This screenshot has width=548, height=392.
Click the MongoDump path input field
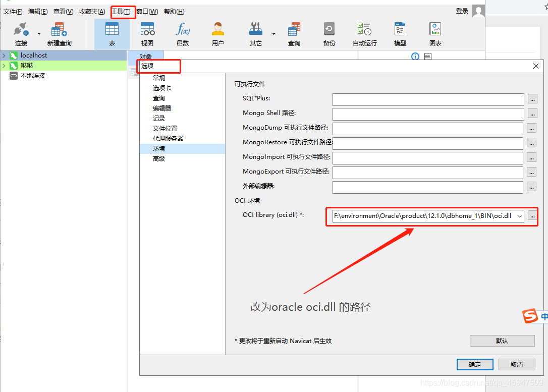pyautogui.click(x=428, y=129)
